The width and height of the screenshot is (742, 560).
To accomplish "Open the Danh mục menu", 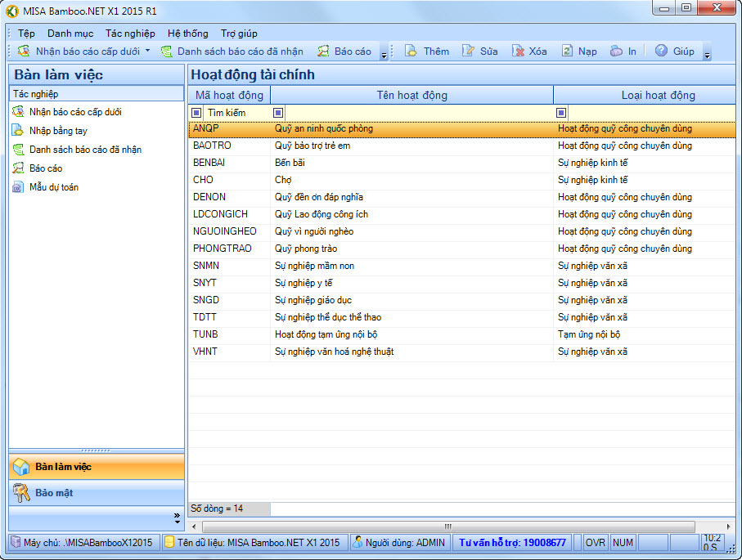I will pyautogui.click(x=70, y=33).
